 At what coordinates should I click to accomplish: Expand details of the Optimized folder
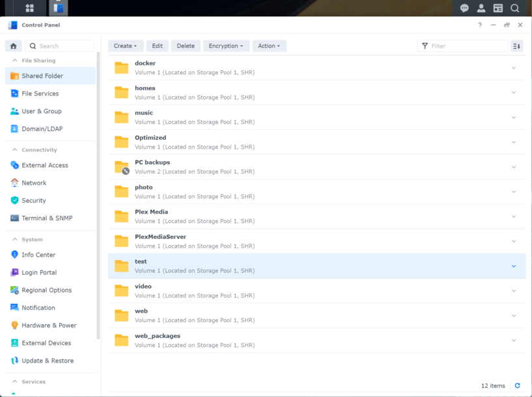point(514,142)
